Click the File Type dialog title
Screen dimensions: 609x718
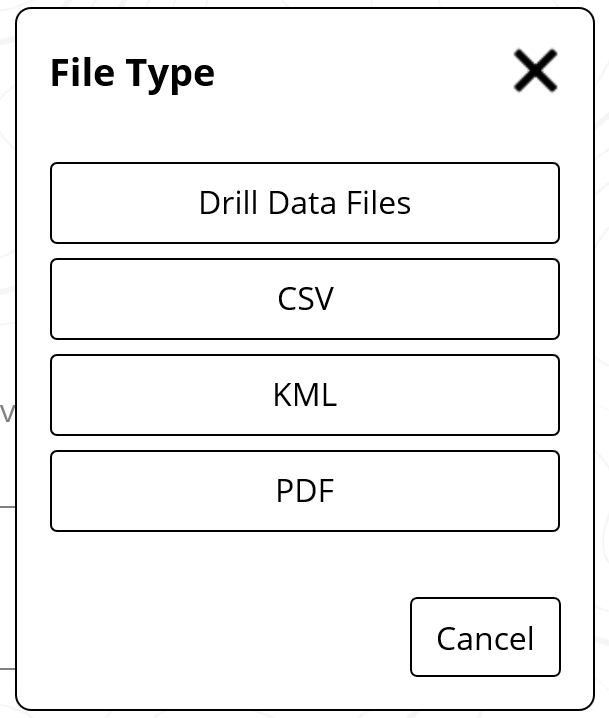tap(132, 73)
